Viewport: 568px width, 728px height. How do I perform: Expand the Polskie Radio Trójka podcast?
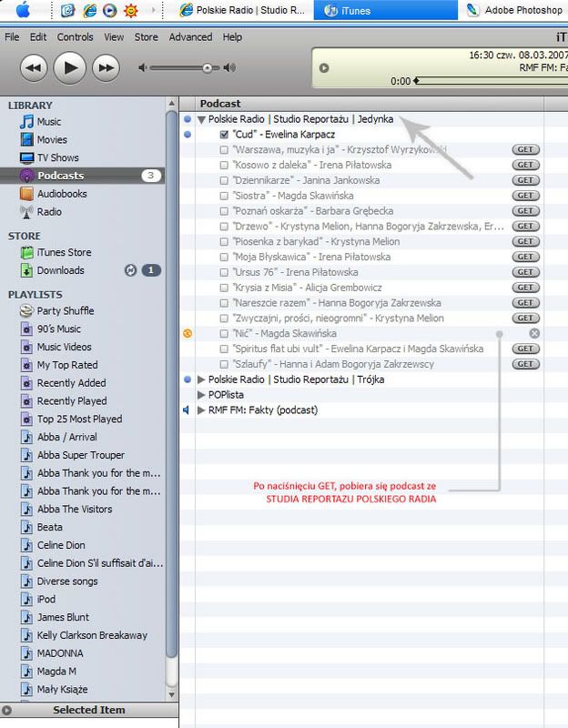click(201, 379)
